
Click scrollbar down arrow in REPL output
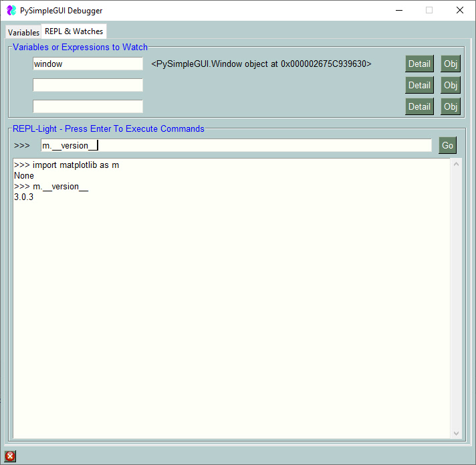(x=456, y=433)
